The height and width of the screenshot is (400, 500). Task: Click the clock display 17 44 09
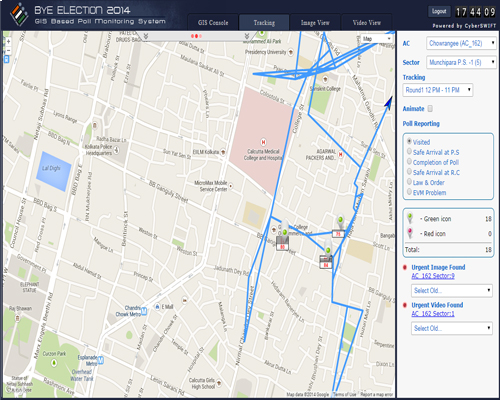475,12
